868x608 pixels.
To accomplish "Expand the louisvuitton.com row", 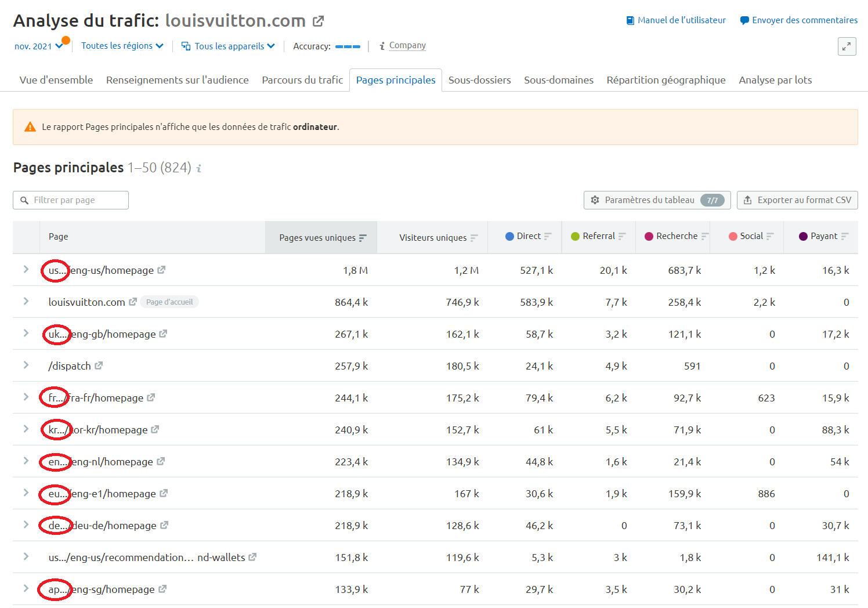I will coord(26,301).
